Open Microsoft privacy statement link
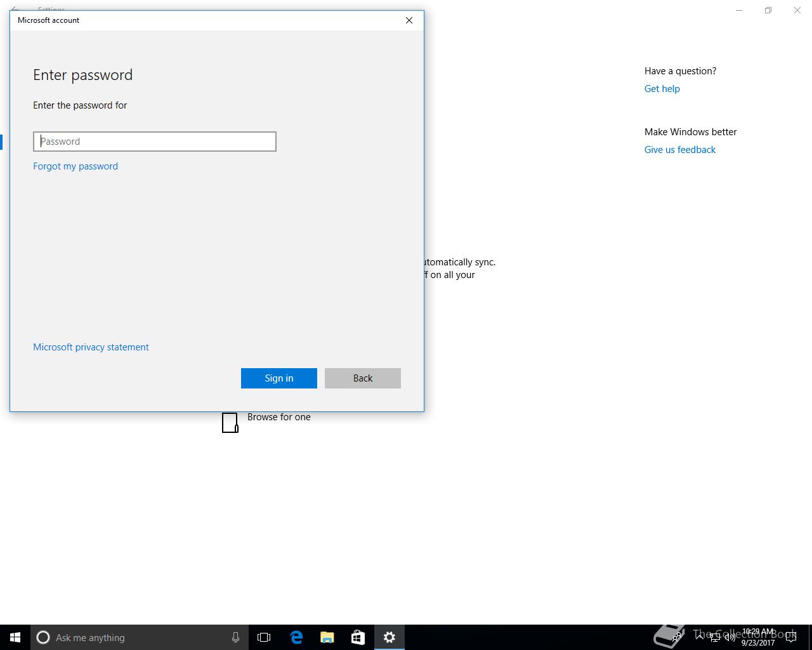Viewport: 812px width, 650px height. [x=91, y=347]
